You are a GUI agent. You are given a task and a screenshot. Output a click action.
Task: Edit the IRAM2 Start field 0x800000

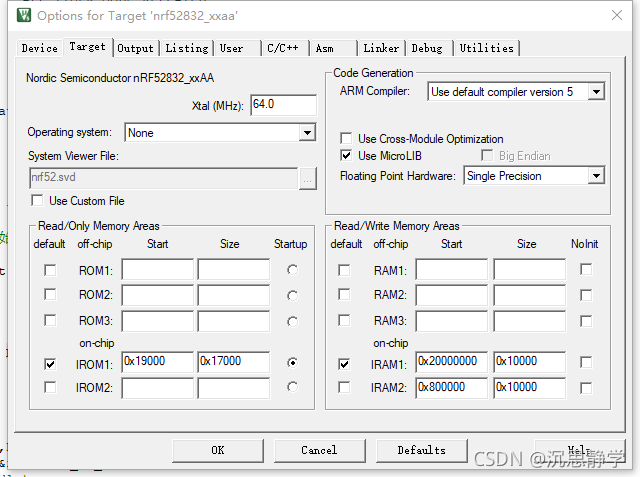click(x=452, y=388)
